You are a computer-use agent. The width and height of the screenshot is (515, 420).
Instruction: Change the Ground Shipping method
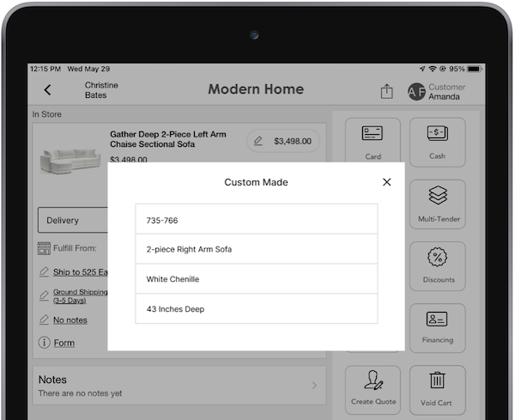tap(80, 296)
